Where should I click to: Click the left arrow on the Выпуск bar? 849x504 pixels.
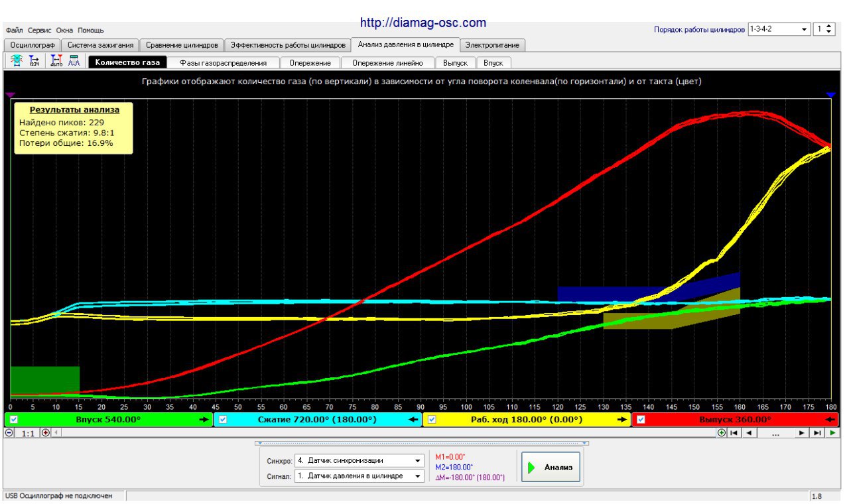tap(830, 420)
